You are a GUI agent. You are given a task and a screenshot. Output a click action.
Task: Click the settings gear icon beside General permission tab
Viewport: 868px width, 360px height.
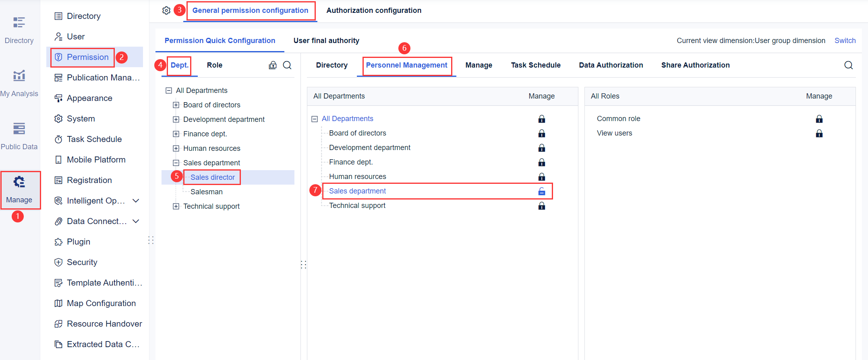[166, 10]
